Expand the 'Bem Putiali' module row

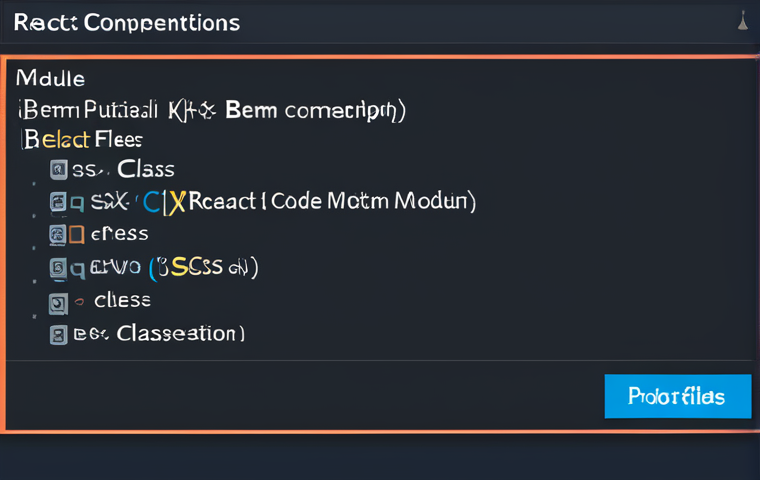tap(211, 111)
